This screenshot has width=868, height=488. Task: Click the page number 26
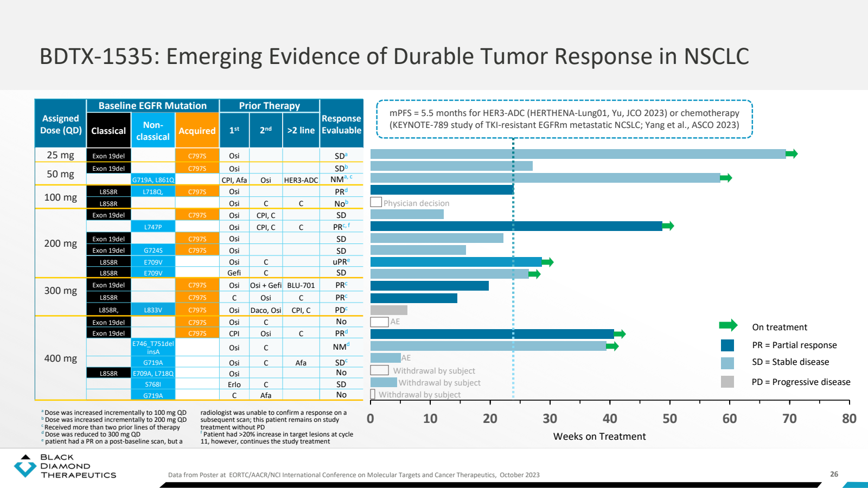[x=834, y=474]
